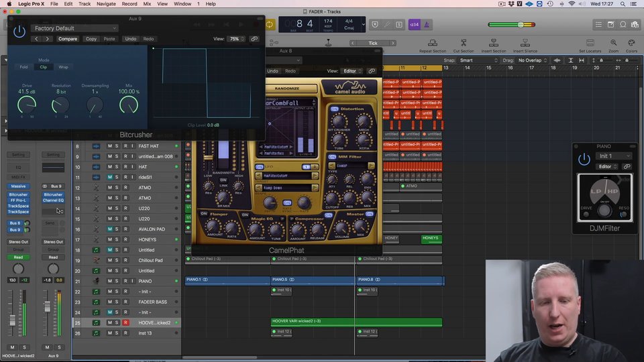Select the HOOVER VARI wicked2 region
This screenshot has height=362, width=644.
coord(356,322)
